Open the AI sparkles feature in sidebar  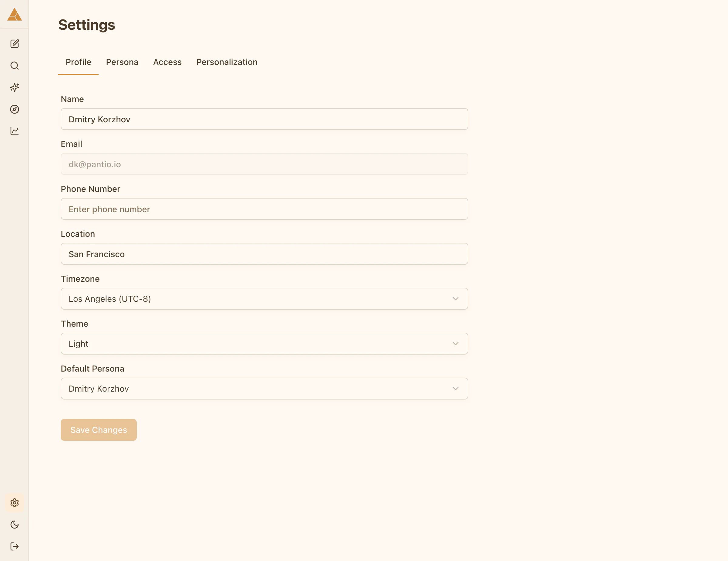click(x=15, y=87)
